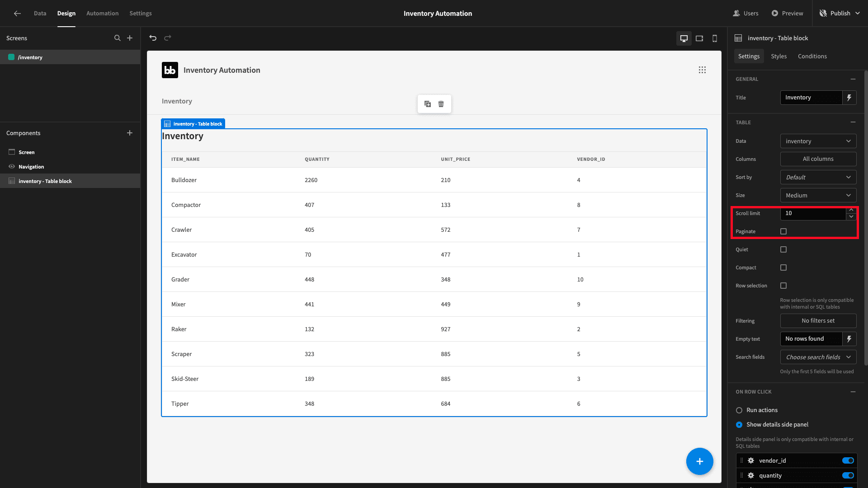Collapse the General section
The height and width of the screenshot is (488, 868).
click(x=853, y=79)
